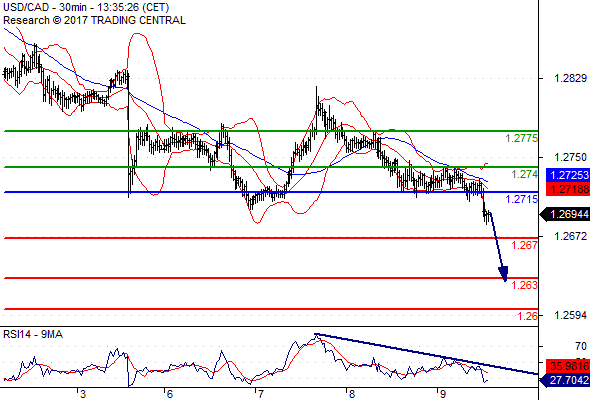Click the red 1.27188 value tag
This screenshot has height=400, width=590.
[568, 189]
